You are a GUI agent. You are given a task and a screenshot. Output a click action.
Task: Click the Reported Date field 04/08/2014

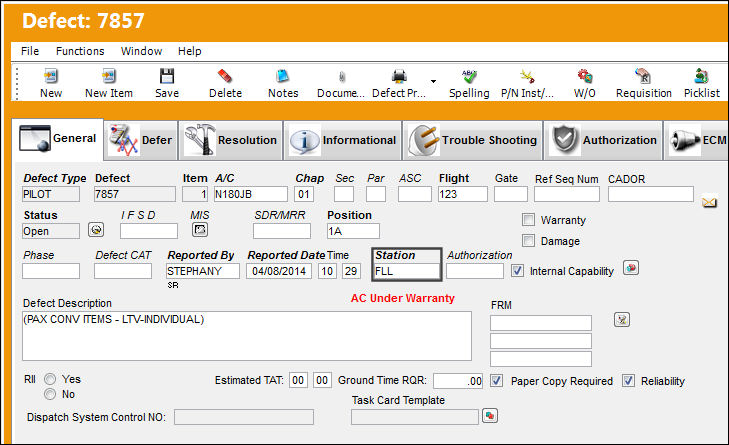point(279,271)
